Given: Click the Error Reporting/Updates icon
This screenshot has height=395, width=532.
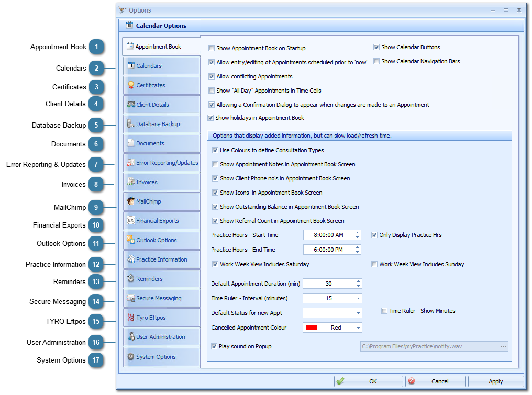Looking at the screenshot, I should [x=130, y=163].
